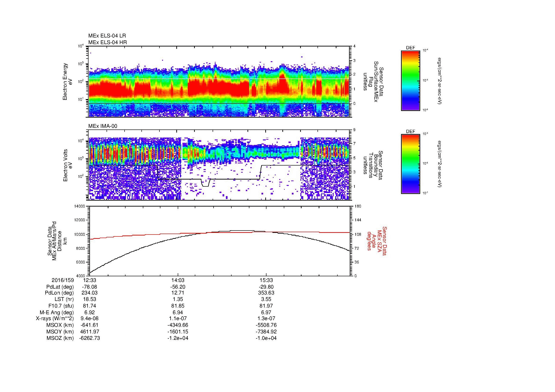Click the "12000" altitude axis tick label
This screenshot has height=392, width=555.
click(x=80, y=220)
